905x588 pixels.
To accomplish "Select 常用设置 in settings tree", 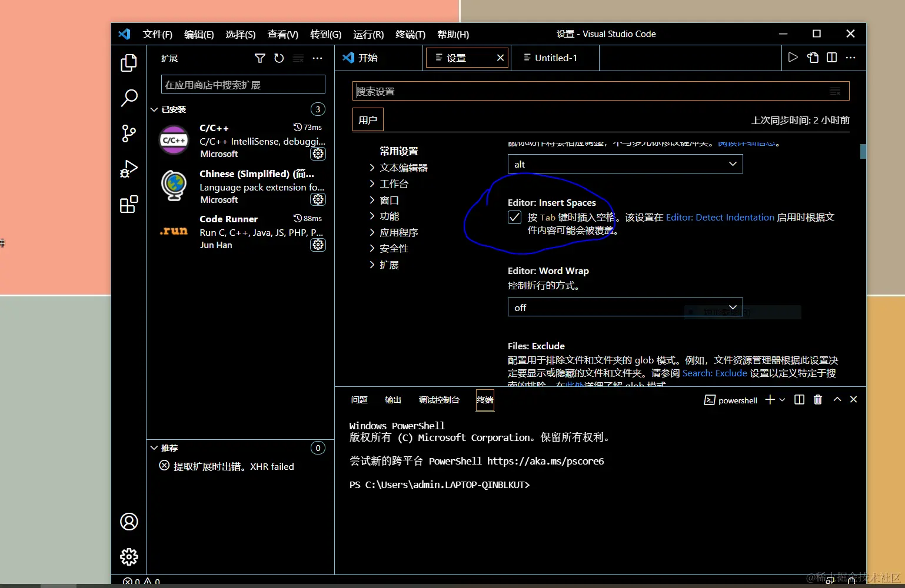I will (x=399, y=151).
